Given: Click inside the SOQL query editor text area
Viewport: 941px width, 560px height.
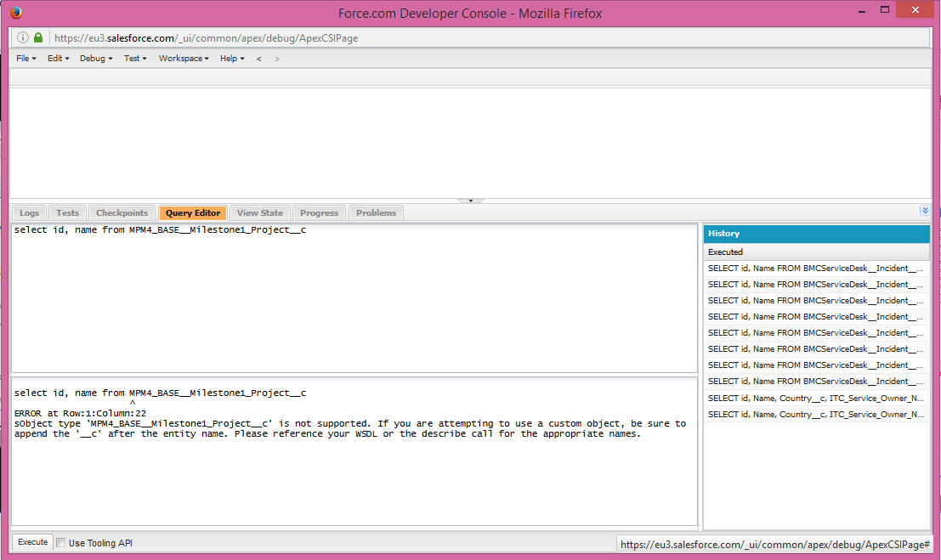Looking at the screenshot, I should coord(354,297).
